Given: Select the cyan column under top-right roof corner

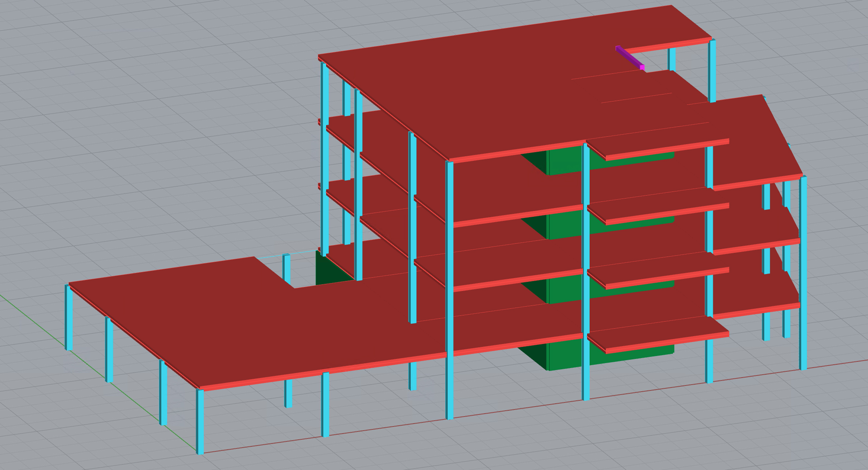Looking at the screenshot, I should coord(712,70).
